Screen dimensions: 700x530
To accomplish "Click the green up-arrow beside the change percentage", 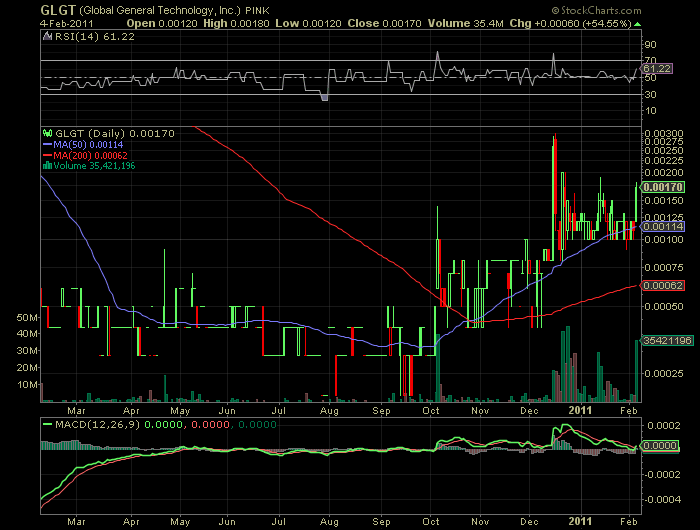I will tap(637, 24).
